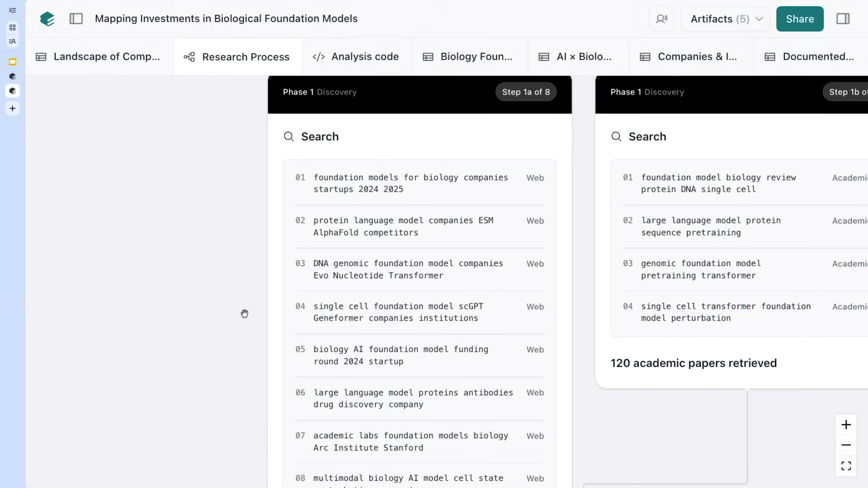Screen dimensions: 868x488
Task: Click the plus icon in left rail
Action: [x=13, y=108]
